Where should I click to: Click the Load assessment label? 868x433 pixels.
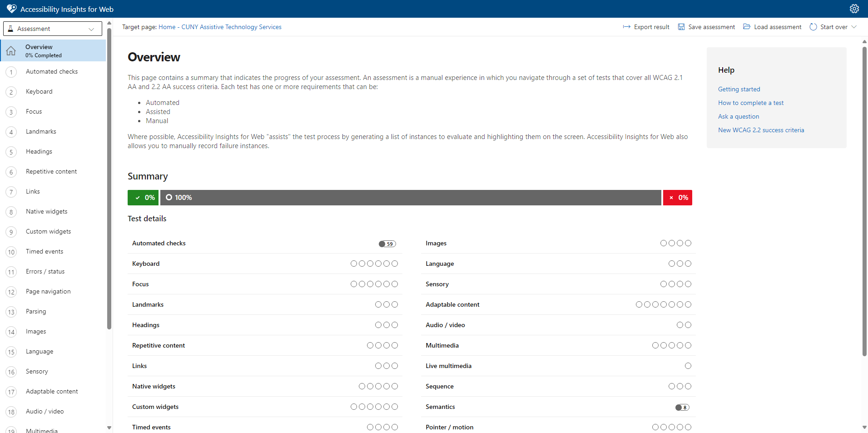(778, 27)
